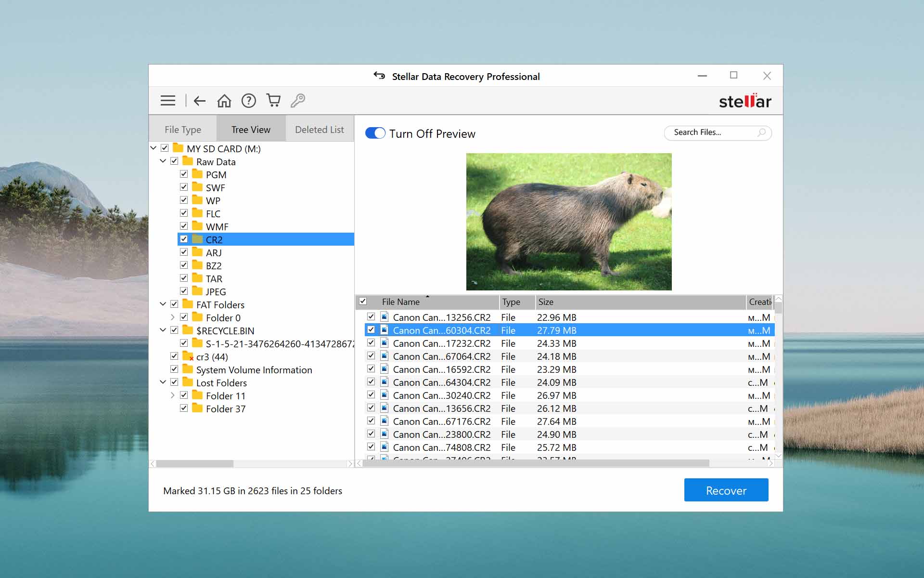Uncheck the MY SD CARD checkbox
This screenshot has width=924, height=578.
click(x=165, y=148)
